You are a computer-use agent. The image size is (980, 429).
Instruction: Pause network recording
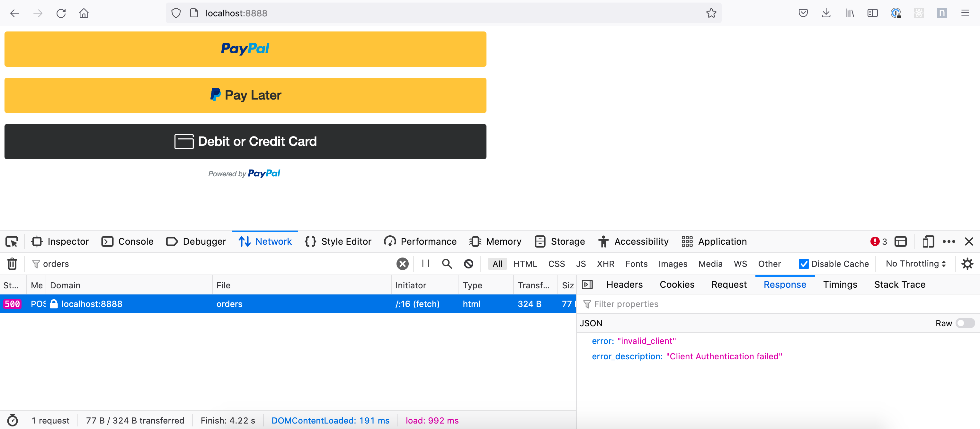(x=425, y=264)
